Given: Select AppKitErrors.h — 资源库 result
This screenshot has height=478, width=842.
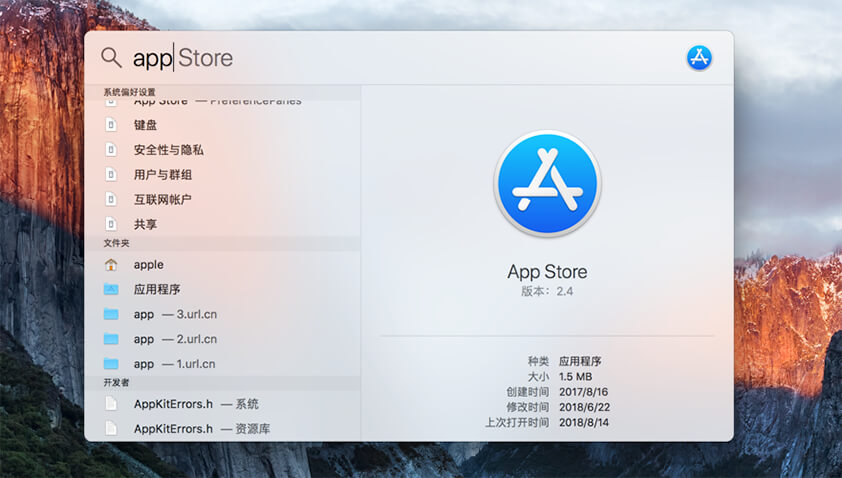Looking at the screenshot, I should pyautogui.click(x=222, y=428).
